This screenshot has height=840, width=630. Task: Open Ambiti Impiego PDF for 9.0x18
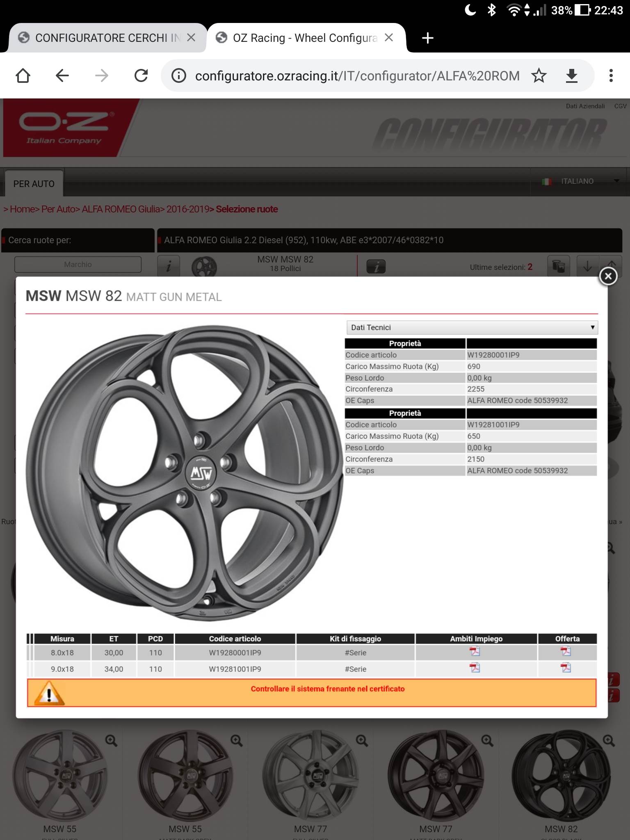475,668
